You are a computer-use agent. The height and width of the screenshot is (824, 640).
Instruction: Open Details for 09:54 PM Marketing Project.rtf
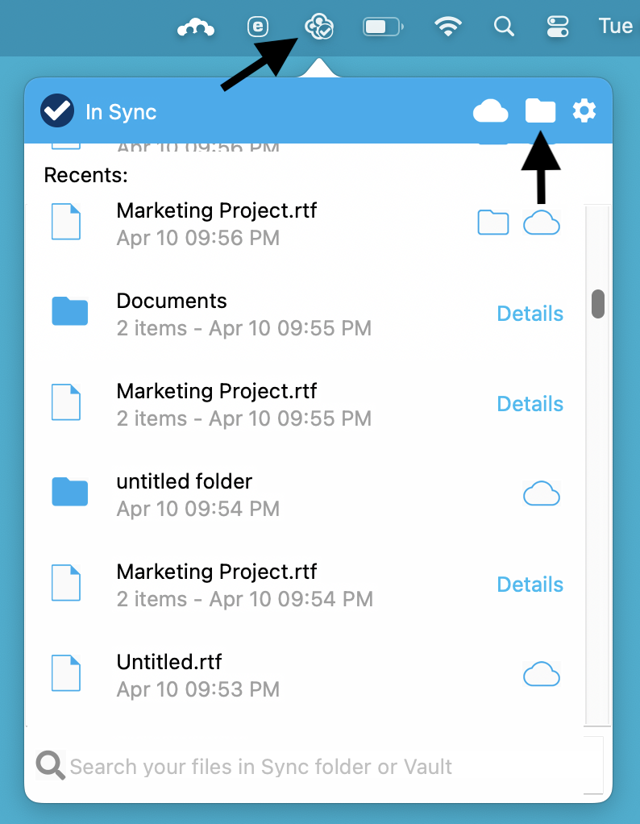coord(530,584)
